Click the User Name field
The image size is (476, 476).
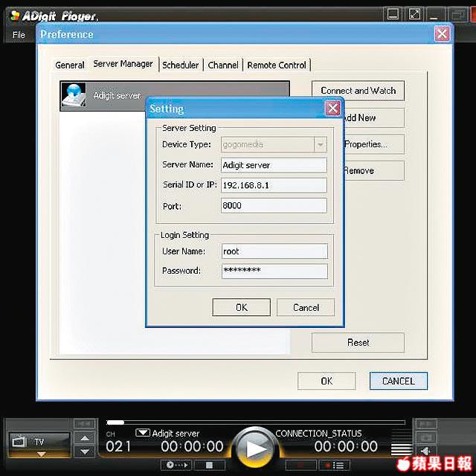pyautogui.click(x=274, y=251)
